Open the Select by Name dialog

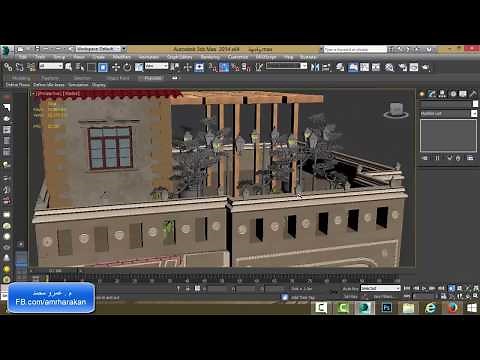(x=80, y=67)
